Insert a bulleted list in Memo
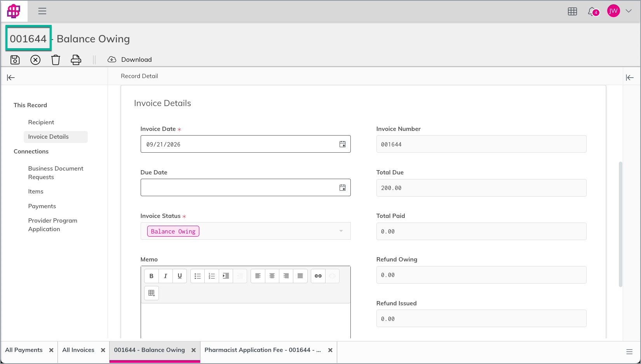The height and width of the screenshot is (364, 641). [198, 276]
